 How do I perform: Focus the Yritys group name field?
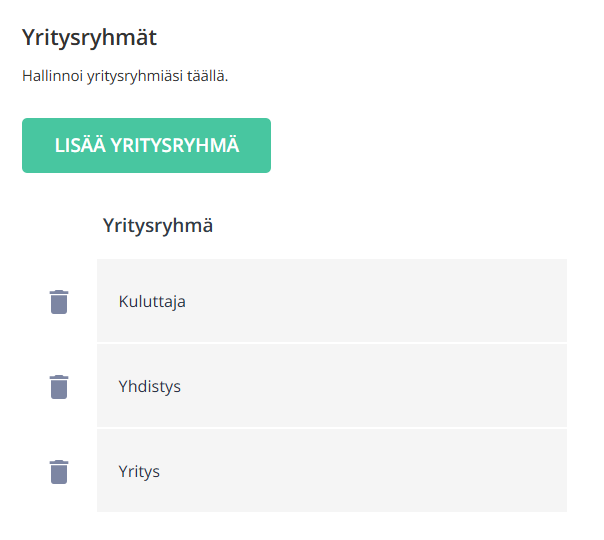tap(332, 471)
